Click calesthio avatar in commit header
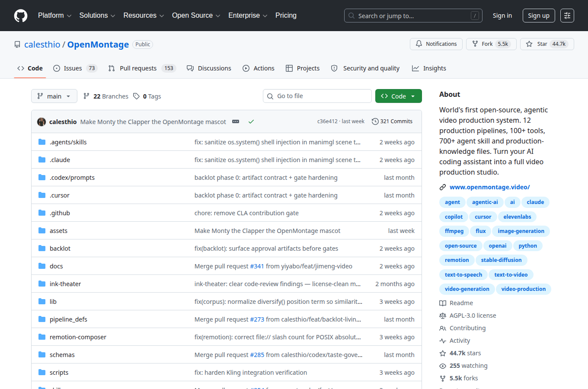Screen dimensions: 588x389 click(x=42, y=121)
